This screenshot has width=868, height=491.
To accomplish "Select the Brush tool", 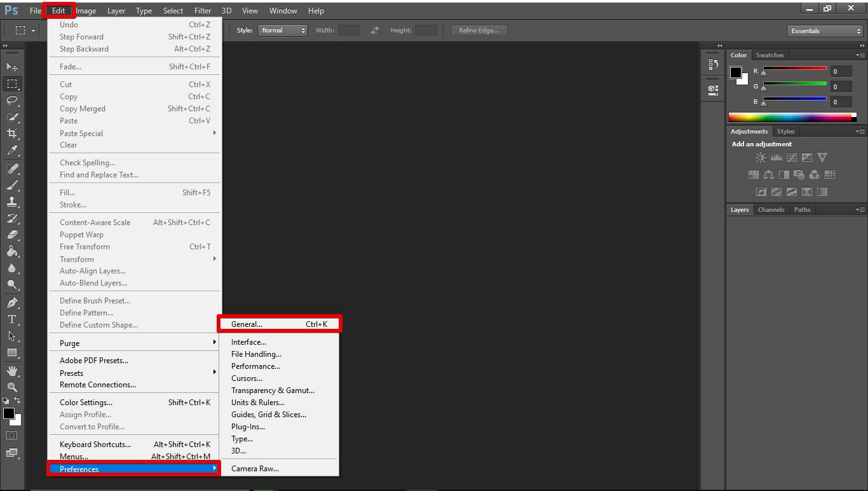I will click(11, 184).
